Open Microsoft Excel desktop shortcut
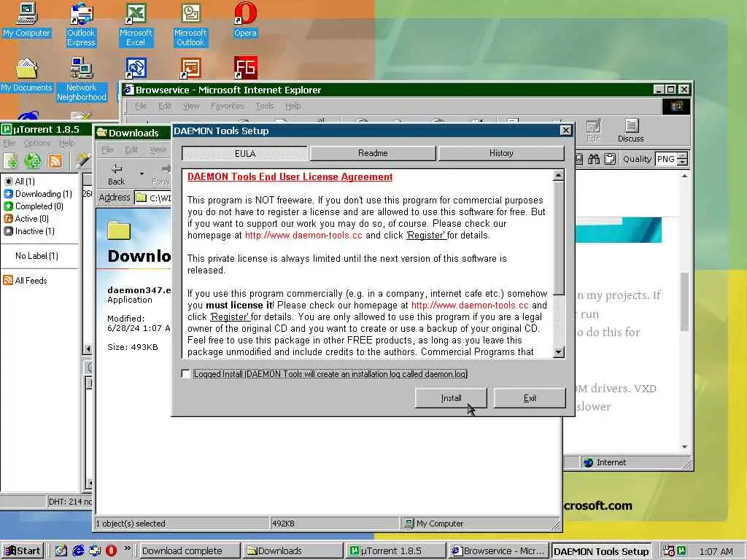The height and width of the screenshot is (560, 747). [136, 25]
